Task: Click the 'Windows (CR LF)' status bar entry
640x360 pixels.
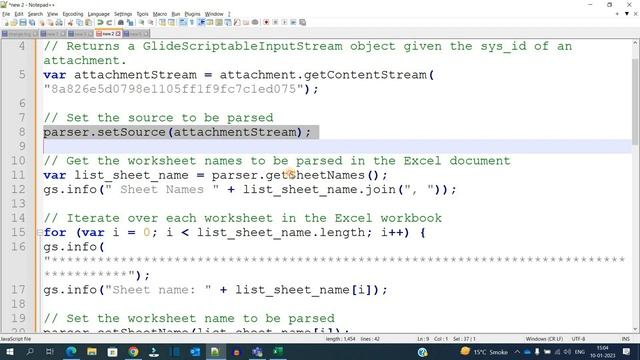Action: [x=544, y=339]
